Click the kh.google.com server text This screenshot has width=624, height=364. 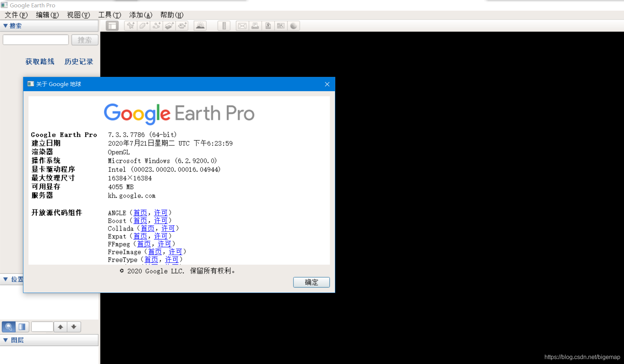tap(132, 196)
